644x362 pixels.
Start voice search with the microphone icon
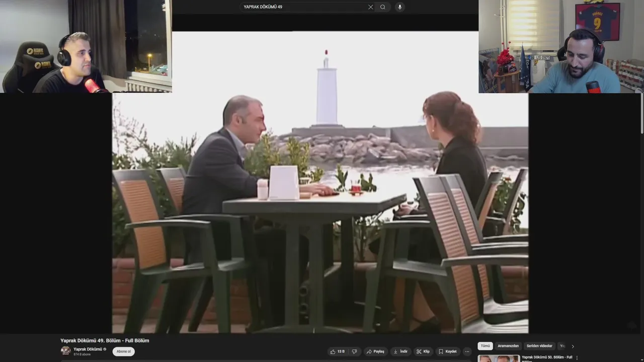[x=399, y=7]
